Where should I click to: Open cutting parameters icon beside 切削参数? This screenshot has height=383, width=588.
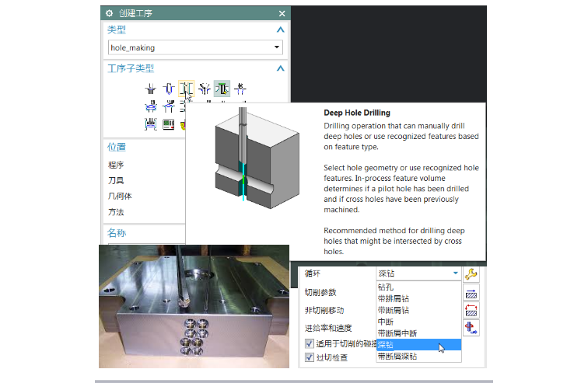point(471,292)
